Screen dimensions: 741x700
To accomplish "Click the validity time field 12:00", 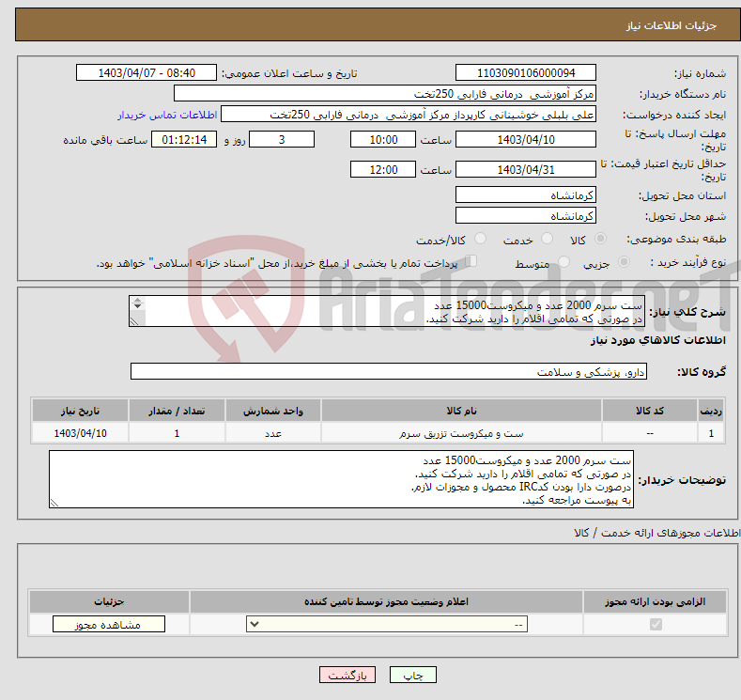I will 383,169.
